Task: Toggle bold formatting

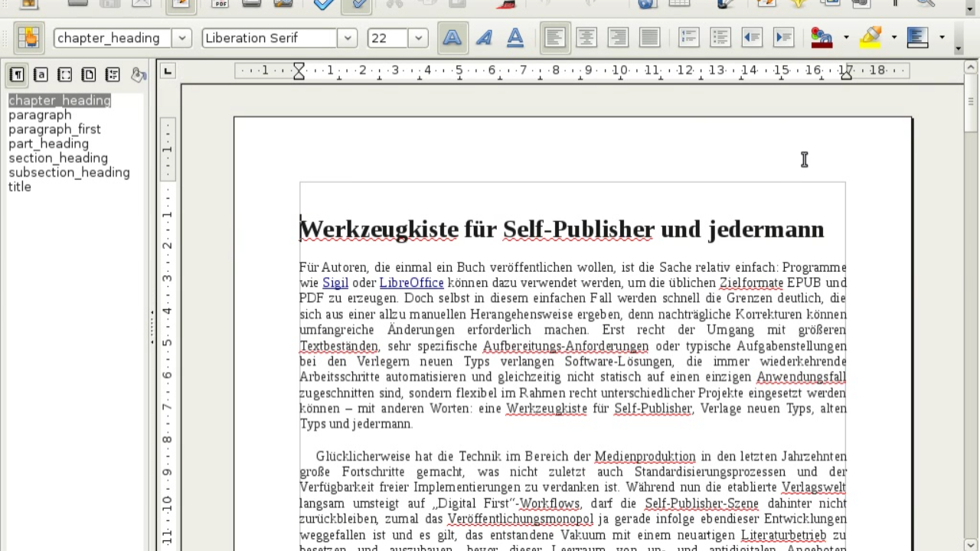Action: pos(452,37)
